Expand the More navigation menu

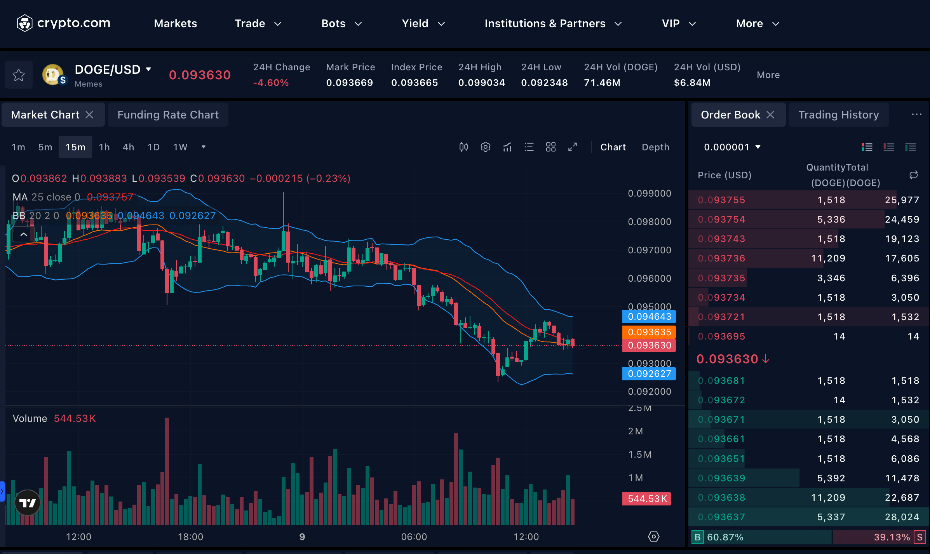pos(757,23)
